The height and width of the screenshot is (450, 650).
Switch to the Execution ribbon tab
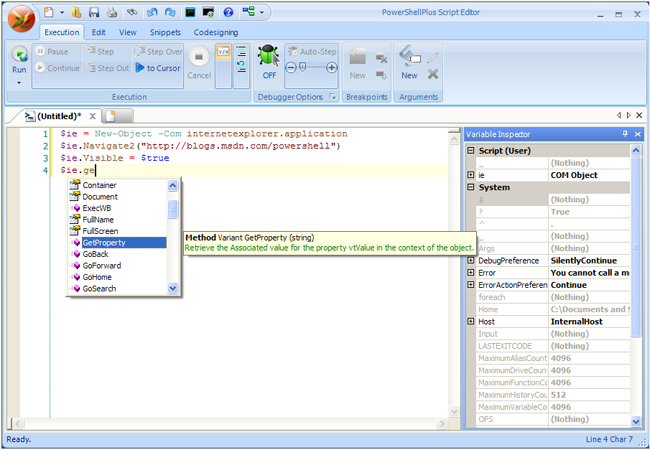coord(62,32)
